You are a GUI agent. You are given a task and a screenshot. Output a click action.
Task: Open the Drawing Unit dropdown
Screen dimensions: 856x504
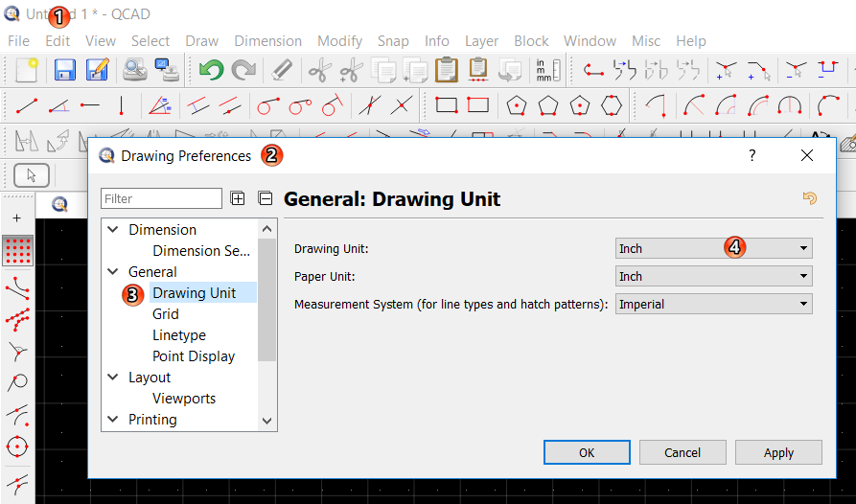(713, 248)
